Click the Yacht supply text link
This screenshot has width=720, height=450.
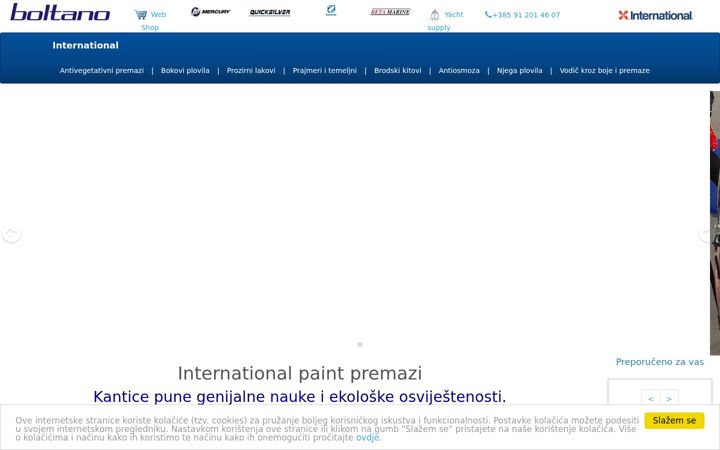445,21
